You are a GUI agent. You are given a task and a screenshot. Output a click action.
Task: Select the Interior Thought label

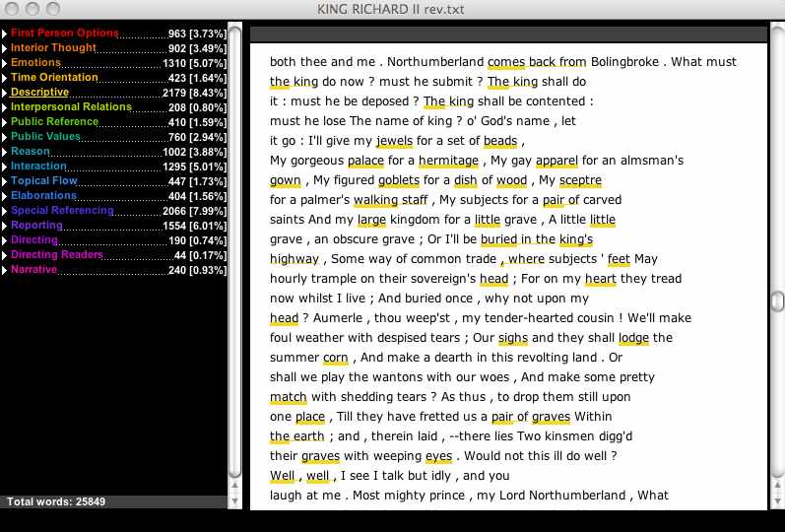(53, 47)
